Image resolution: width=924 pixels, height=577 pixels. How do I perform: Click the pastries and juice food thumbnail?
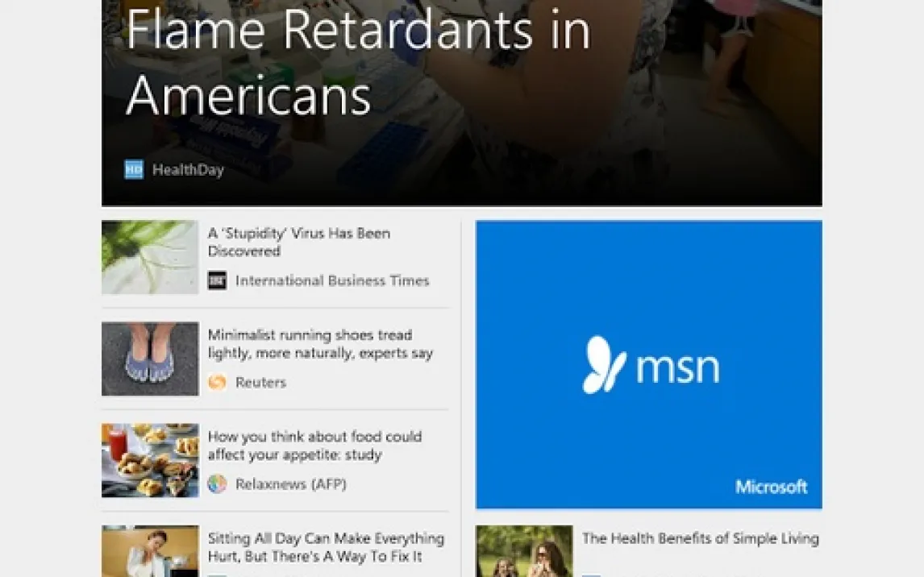(150, 460)
